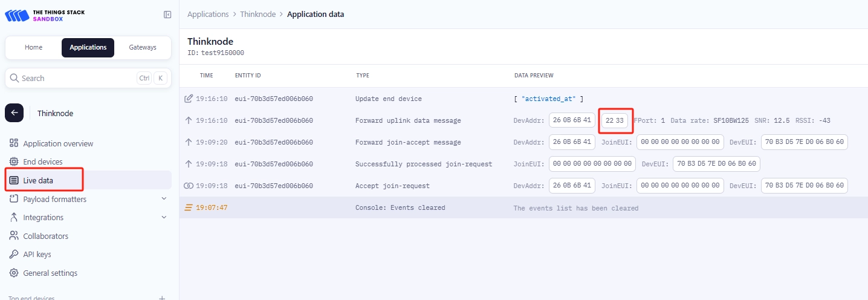Open the Forward uplink data message event

pos(408,120)
